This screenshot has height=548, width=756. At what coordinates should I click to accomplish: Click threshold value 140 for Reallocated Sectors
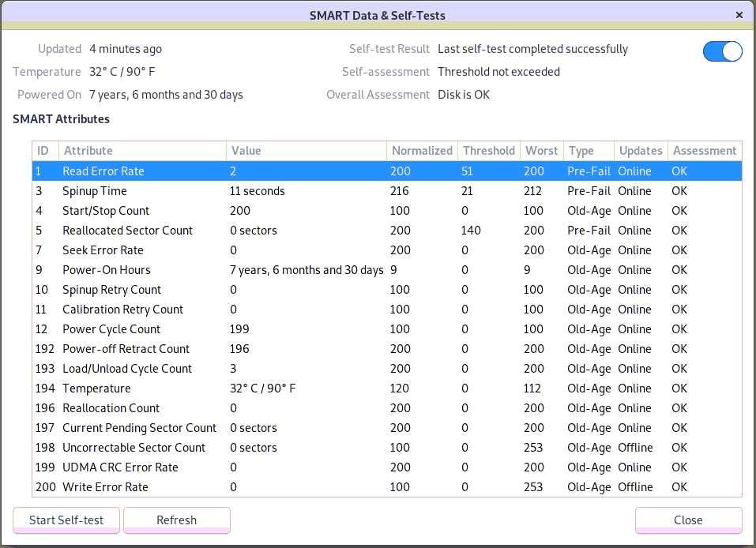pos(471,231)
